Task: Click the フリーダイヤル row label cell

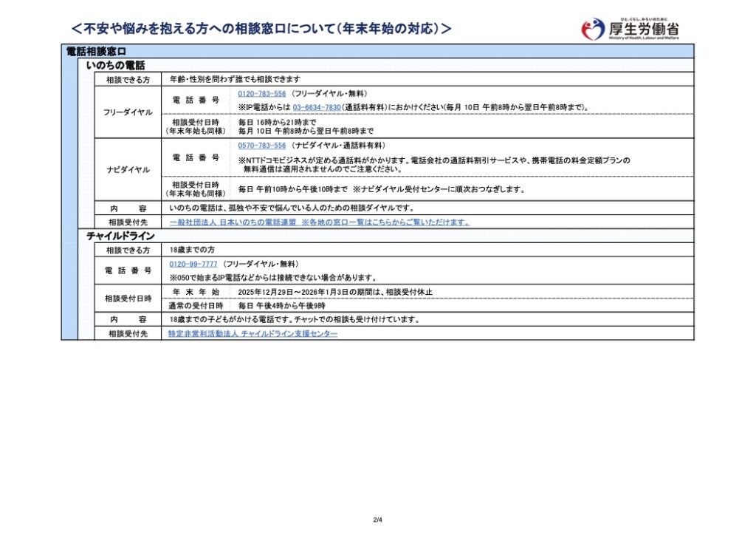Action: click(x=128, y=112)
